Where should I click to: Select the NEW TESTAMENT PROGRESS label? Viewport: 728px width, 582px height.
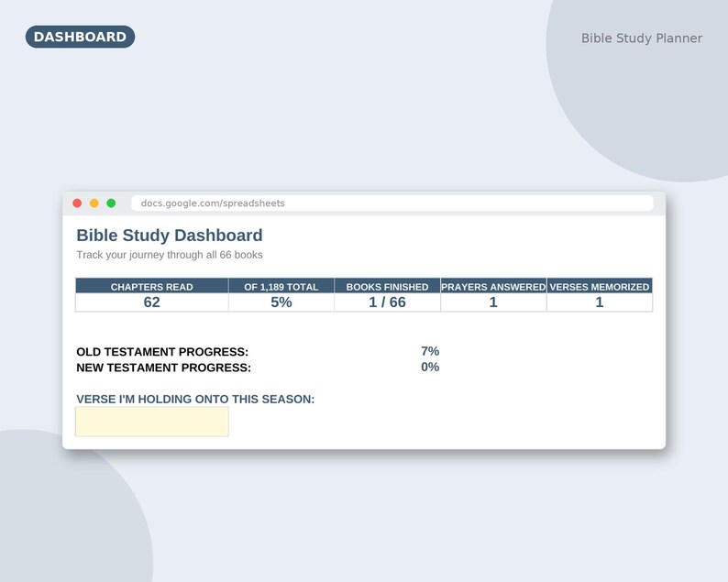163,368
